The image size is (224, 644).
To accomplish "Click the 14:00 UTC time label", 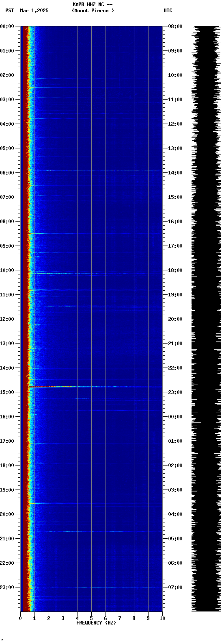I will pos(175,173).
